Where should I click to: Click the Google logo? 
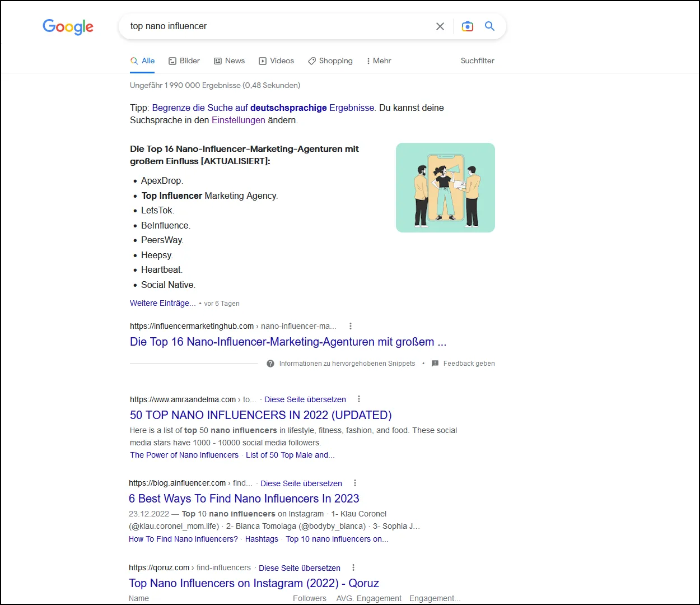(x=68, y=26)
